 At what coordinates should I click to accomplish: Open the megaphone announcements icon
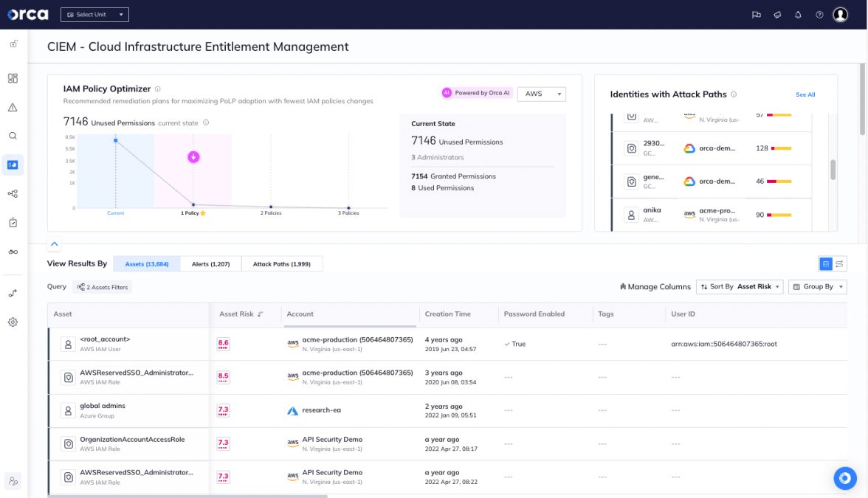click(x=777, y=15)
